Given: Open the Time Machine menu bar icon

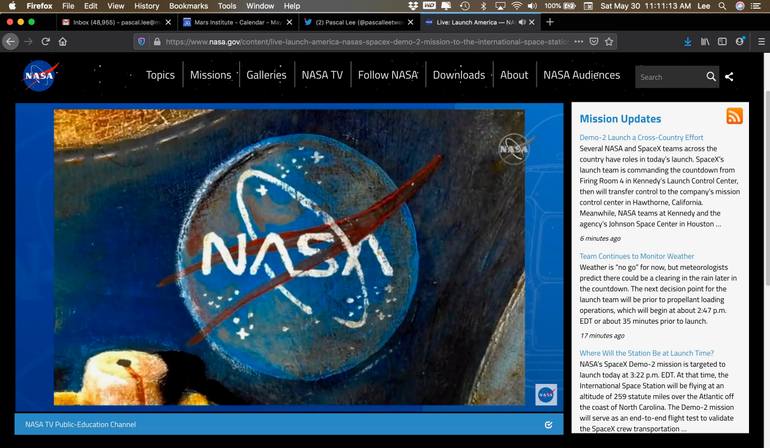Looking at the screenshot, I should (465, 6).
